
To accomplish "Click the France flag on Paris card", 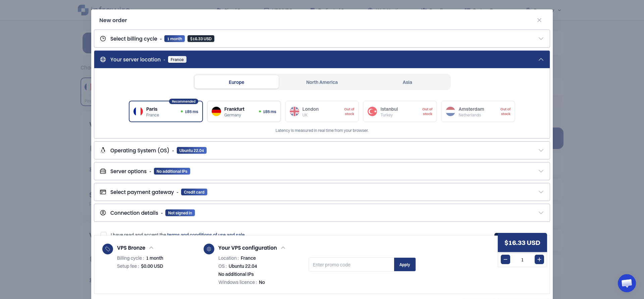I will tap(138, 111).
